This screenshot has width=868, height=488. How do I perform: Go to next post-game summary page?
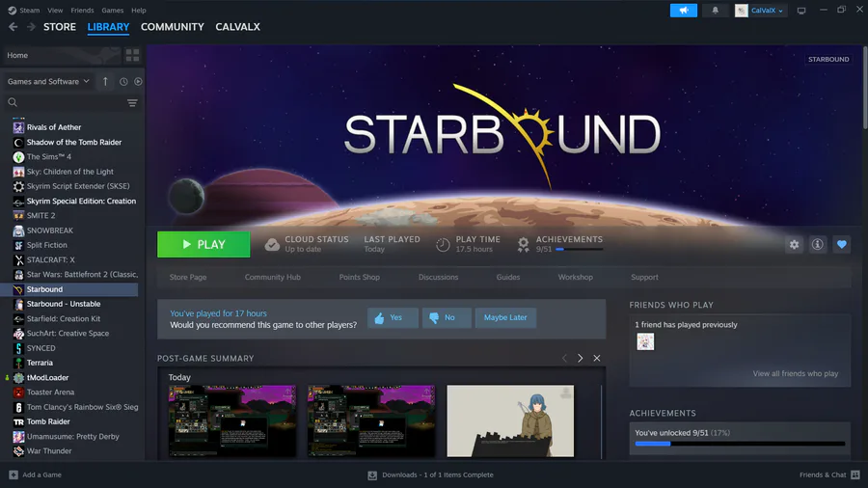[x=581, y=358]
